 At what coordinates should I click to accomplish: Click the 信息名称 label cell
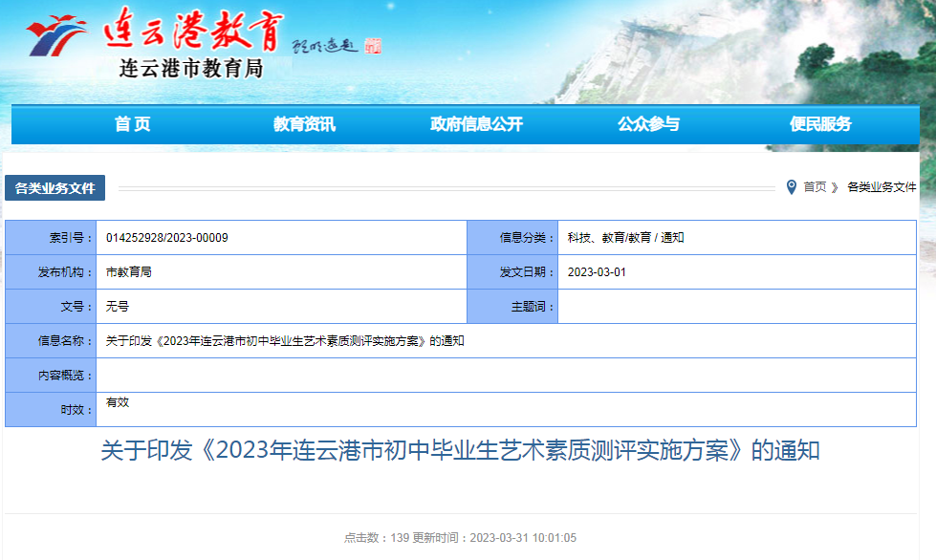[51, 341]
